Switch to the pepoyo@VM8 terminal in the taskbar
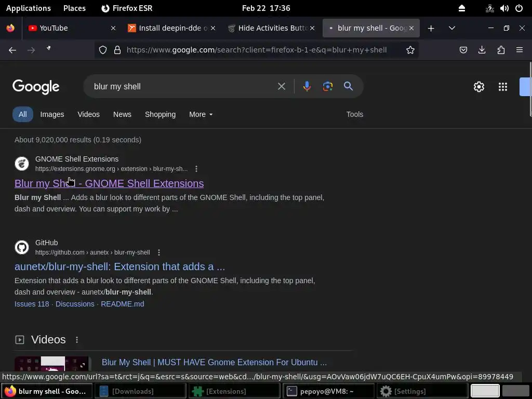The image size is (532, 399). [x=328, y=391]
